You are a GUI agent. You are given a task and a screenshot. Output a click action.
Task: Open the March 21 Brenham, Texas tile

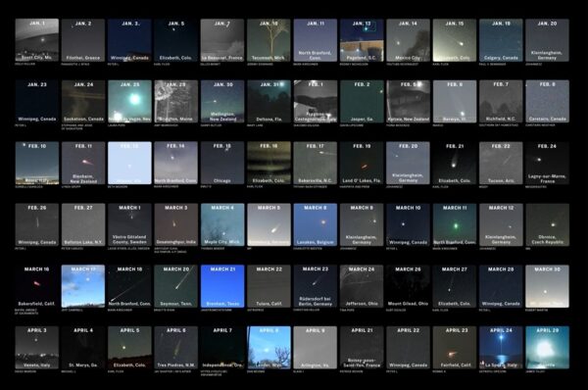(222, 286)
